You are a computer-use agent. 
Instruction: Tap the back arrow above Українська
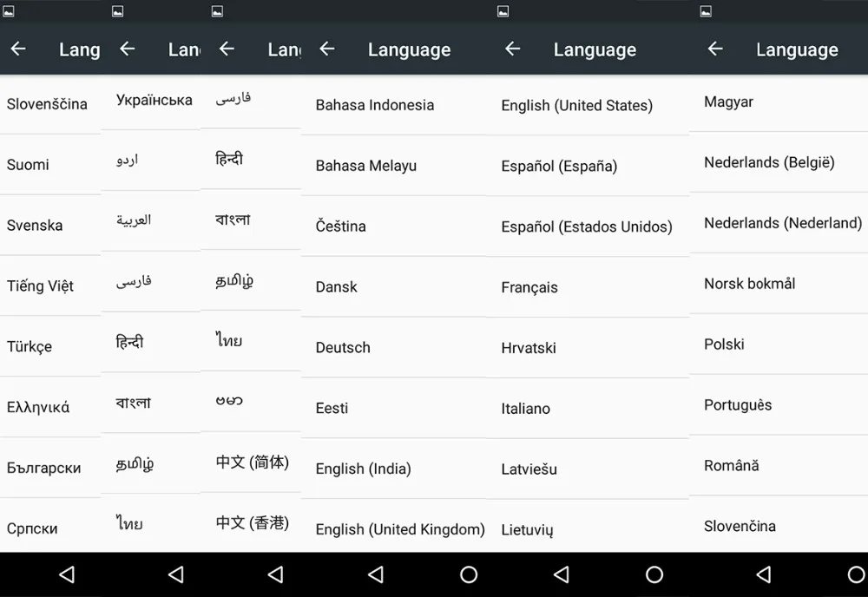pyautogui.click(x=128, y=49)
